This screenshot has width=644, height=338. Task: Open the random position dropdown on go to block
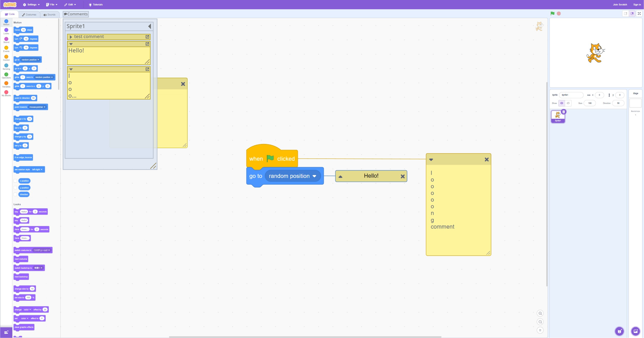314,176
